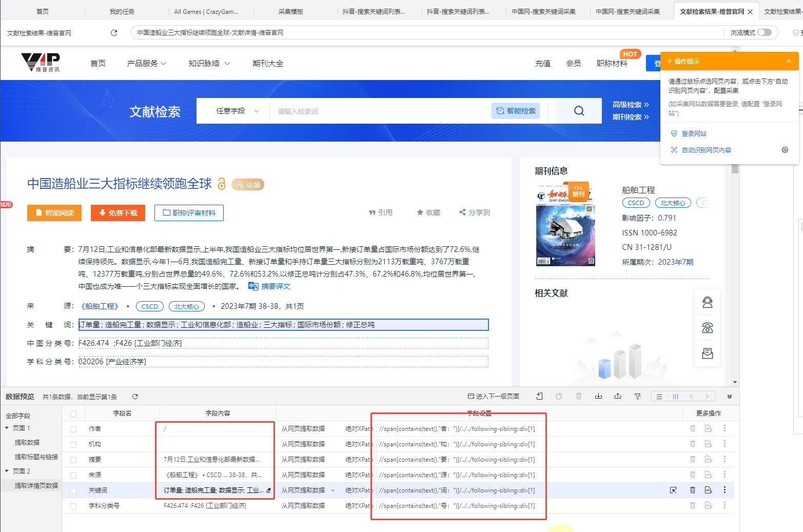Check the 摘要 row checkbox
803x532 pixels.
(x=73, y=460)
